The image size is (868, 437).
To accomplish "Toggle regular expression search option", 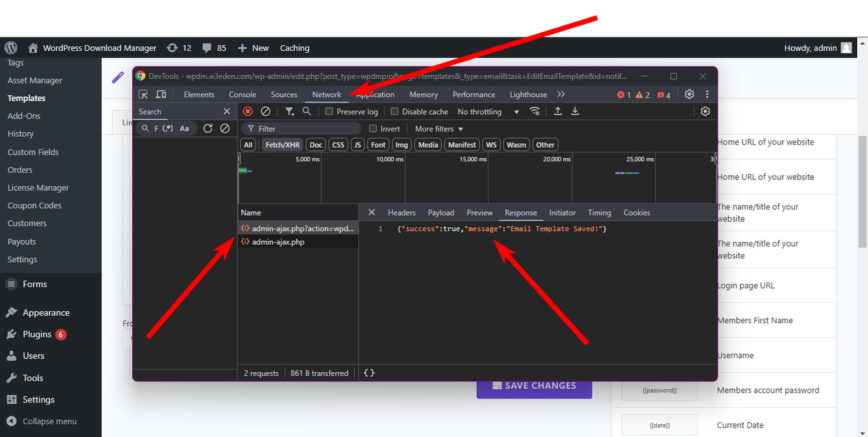I will (168, 128).
